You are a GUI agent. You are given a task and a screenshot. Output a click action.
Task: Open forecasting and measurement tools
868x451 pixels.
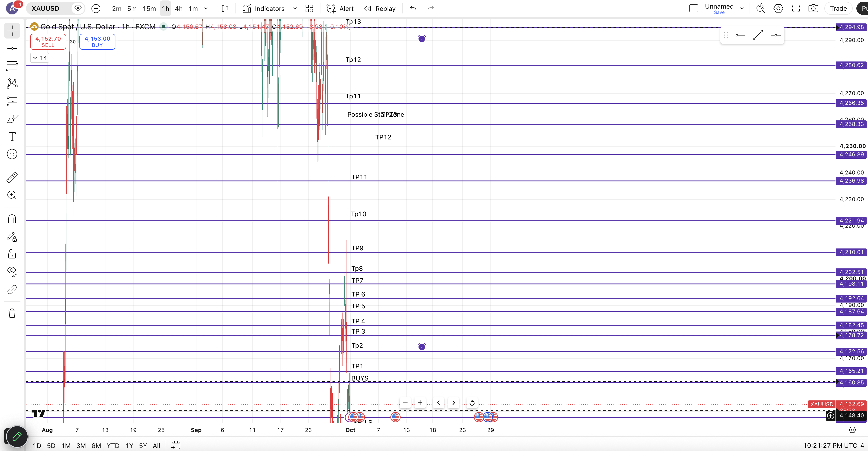12,101
